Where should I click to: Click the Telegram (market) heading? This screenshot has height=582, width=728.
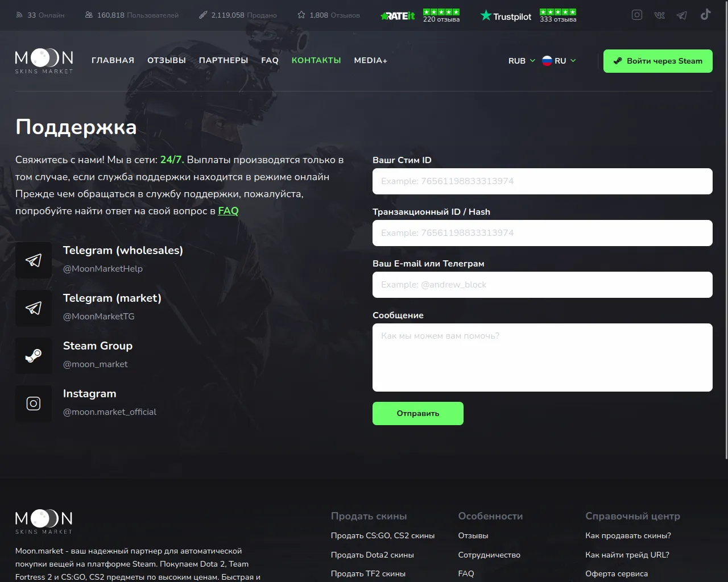[x=112, y=298]
